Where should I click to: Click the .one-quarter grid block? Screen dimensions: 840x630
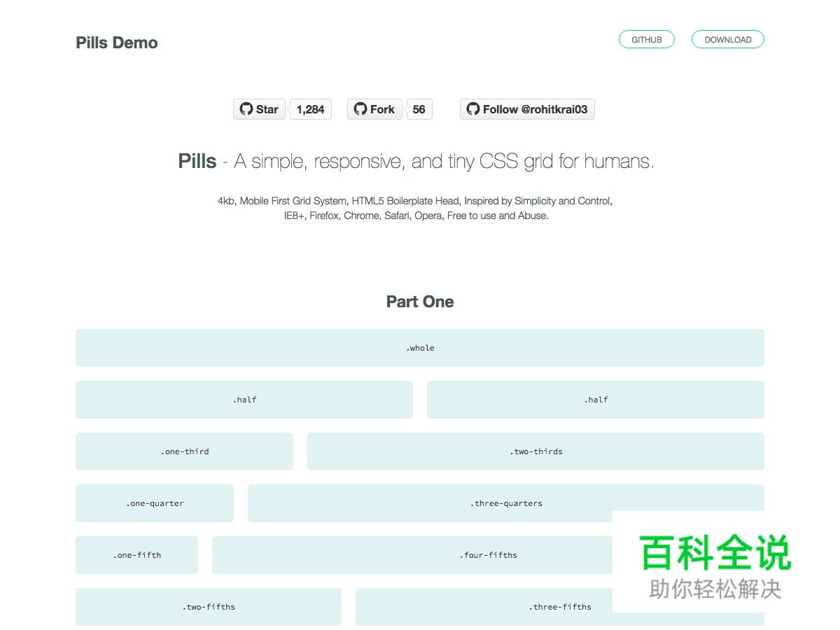point(155,503)
